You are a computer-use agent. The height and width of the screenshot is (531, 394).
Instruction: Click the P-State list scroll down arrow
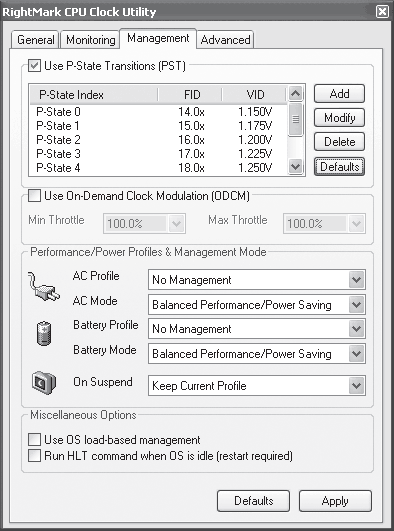coord(295,167)
